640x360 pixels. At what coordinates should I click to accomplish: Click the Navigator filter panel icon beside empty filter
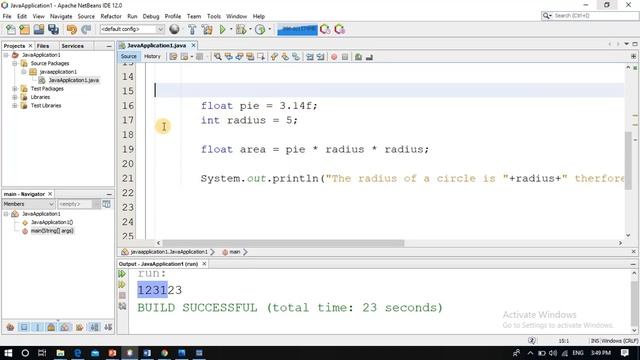(107, 204)
